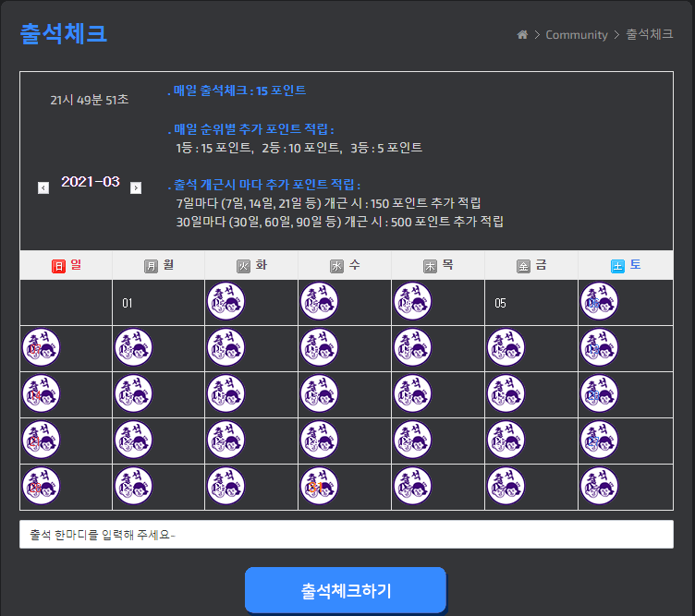Screen dimensions: 695x616
Task: Click the 木 Thursday header icon
Action: pos(430,266)
